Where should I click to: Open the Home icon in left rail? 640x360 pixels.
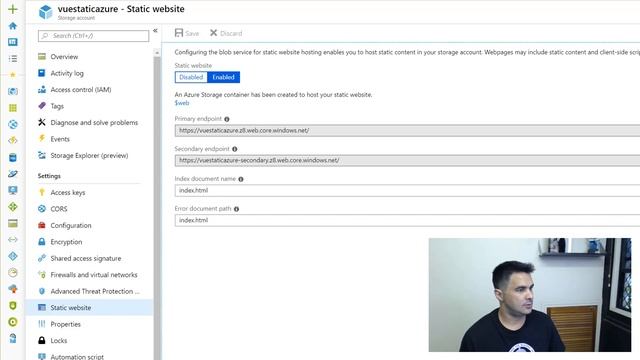coord(13,26)
